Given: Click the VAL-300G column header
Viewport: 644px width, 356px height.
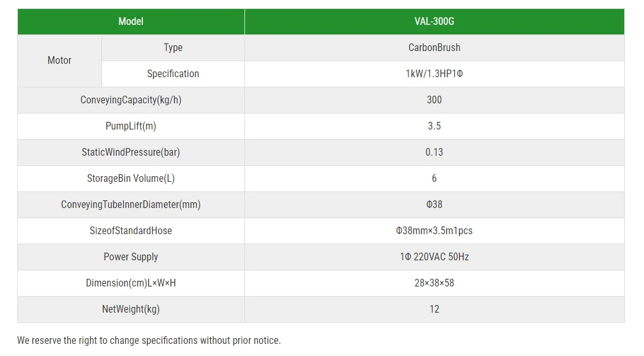Looking at the screenshot, I should tap(434, 21).
